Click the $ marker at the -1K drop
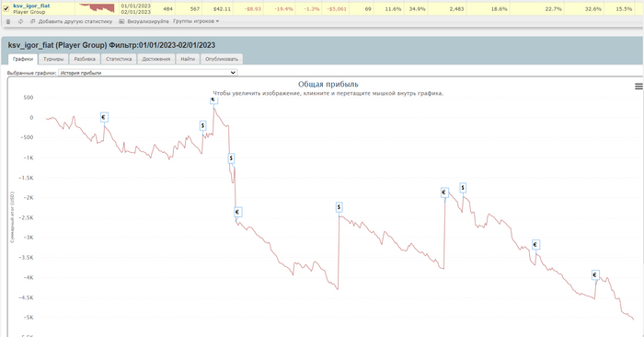The height and width of the screenshot is (337, 644). coord(231,158)
